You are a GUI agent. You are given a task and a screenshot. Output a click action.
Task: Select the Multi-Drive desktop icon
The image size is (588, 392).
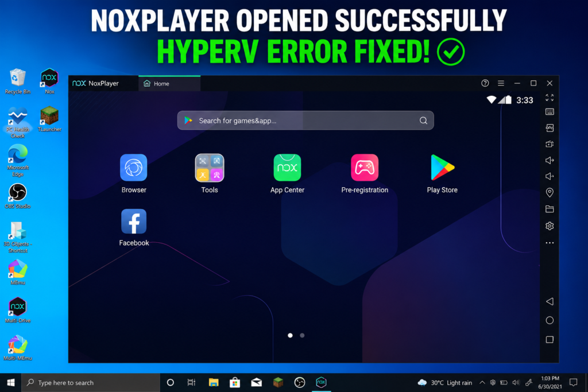(17, 311)
